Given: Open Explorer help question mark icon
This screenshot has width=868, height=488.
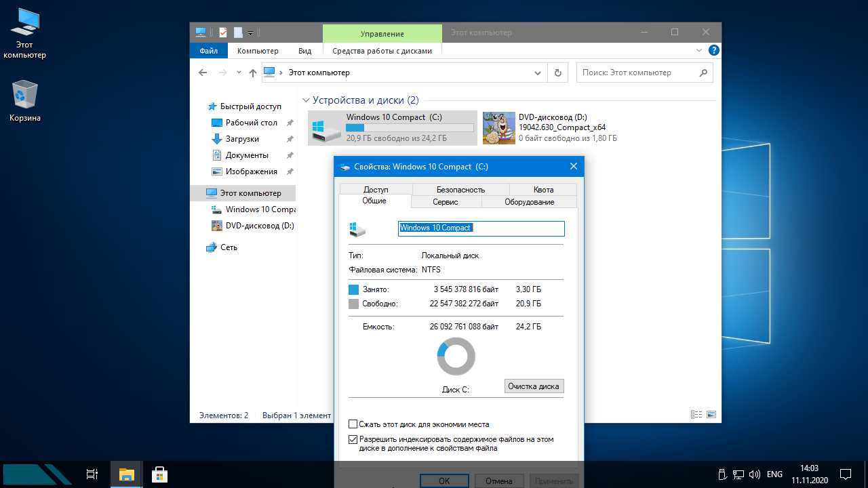Looking at the screenshot, I should click(713, 50).
